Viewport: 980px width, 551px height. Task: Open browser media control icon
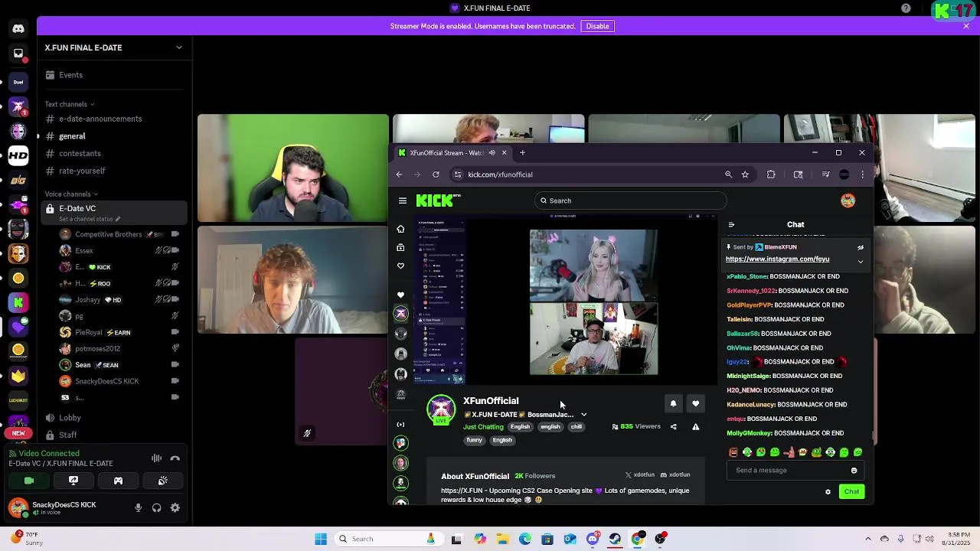click(825, 174)
